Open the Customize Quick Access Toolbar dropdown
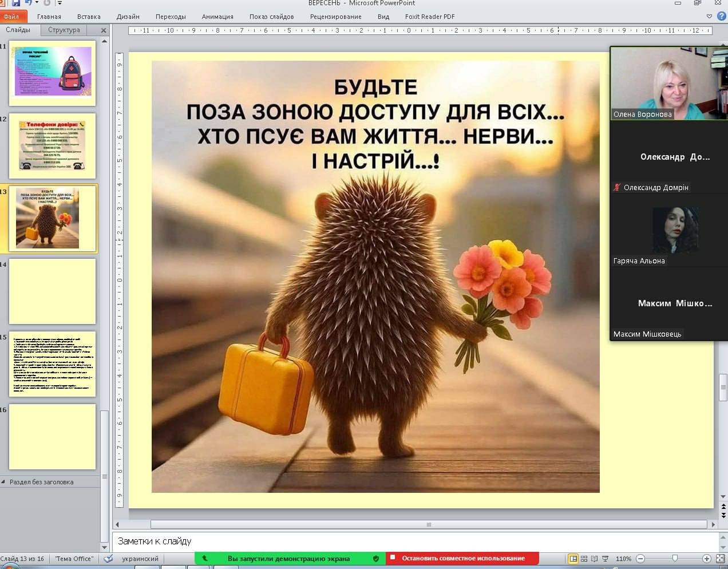This screenshot has width=728, height=569. [x=59, y=3]
